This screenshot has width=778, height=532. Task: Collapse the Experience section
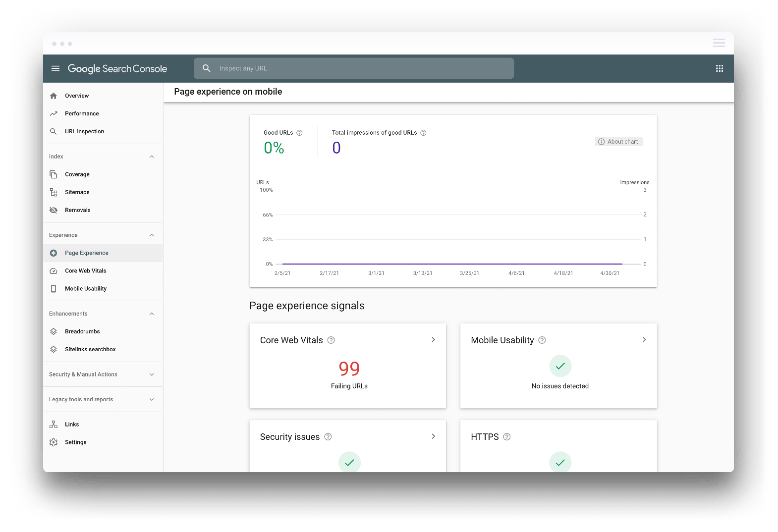point(152,235)
